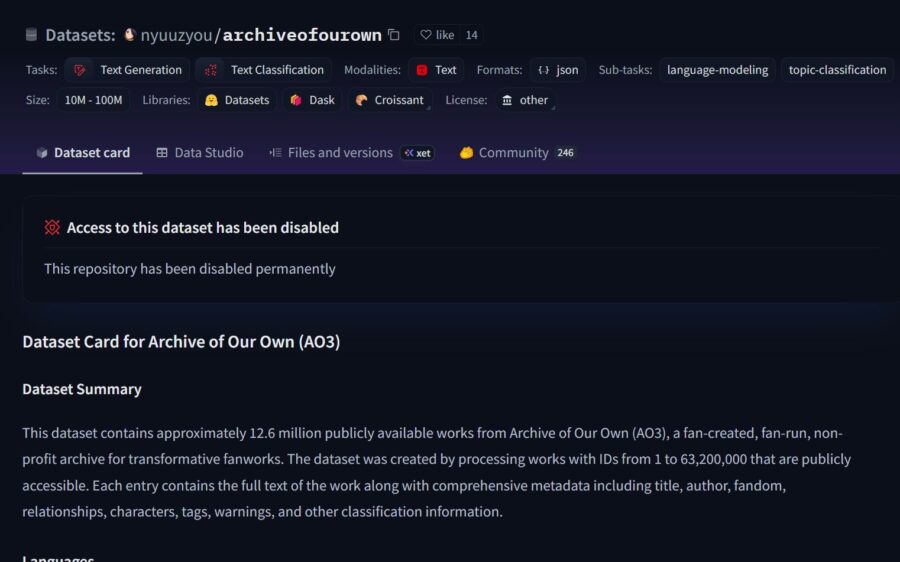Click the Tasks: label

pyautogui.click(x=41, y=70)
